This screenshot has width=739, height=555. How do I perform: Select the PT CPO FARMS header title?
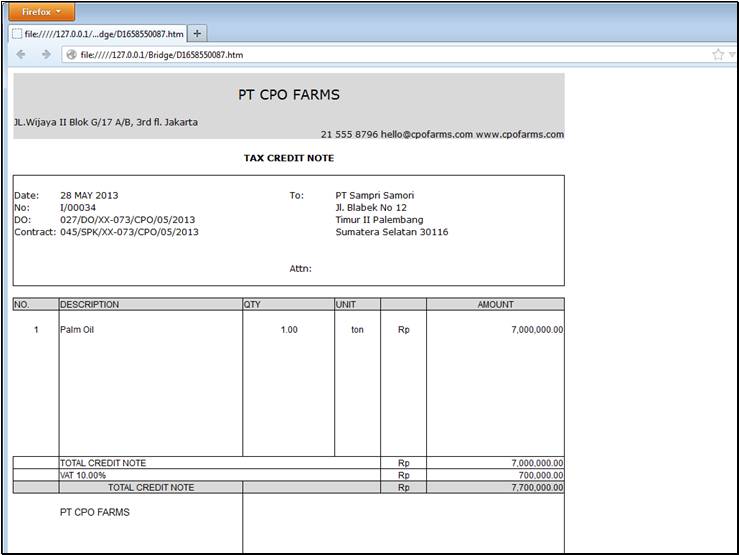[x=289, y=95]
